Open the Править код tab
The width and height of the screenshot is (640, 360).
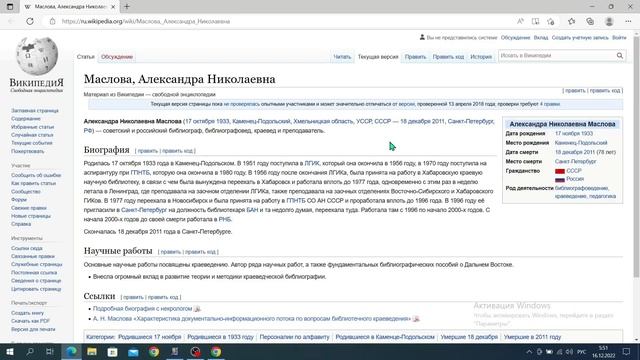[448, 57]
